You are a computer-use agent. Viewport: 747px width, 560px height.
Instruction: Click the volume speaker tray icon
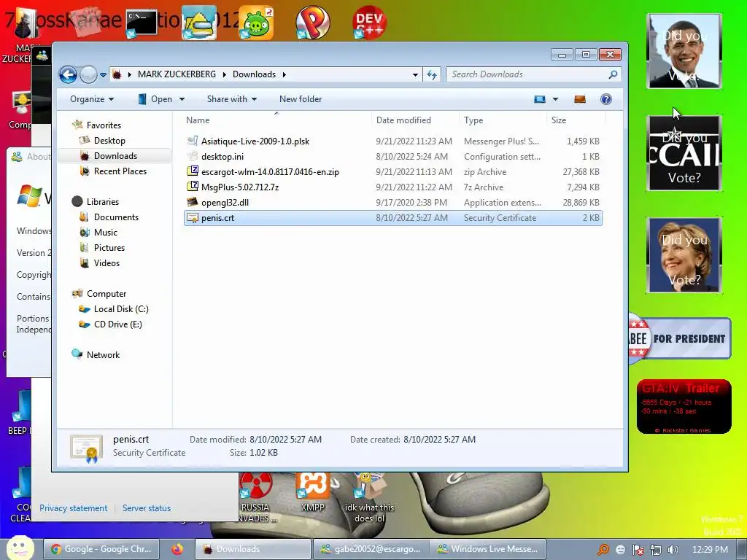pos(673,550)
